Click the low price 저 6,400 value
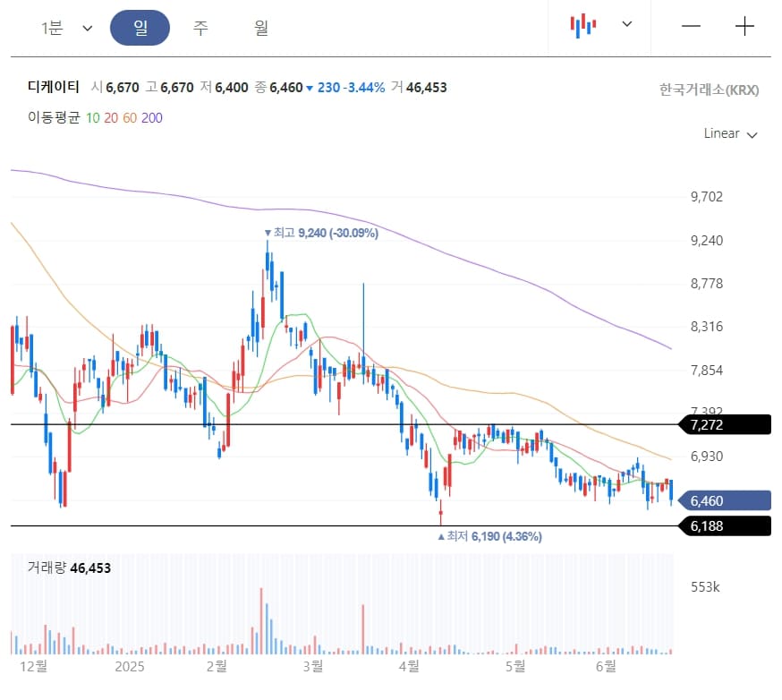Image resolution: width=782 pixels, height=700 pixels. (x=225, y=88)
